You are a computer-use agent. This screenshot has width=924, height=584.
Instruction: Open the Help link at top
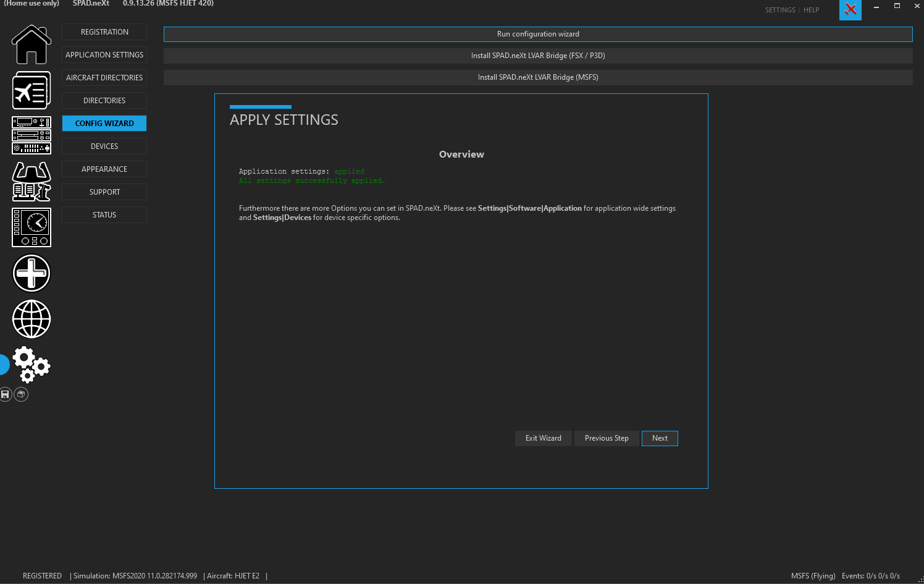[811, 10]
